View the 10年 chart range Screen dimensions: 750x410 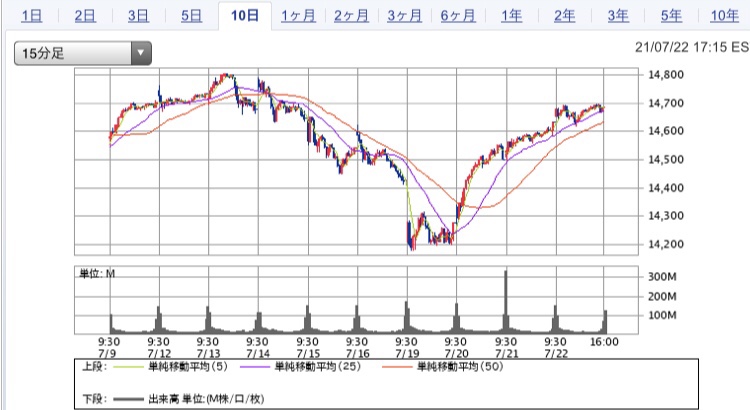(725, 16)
